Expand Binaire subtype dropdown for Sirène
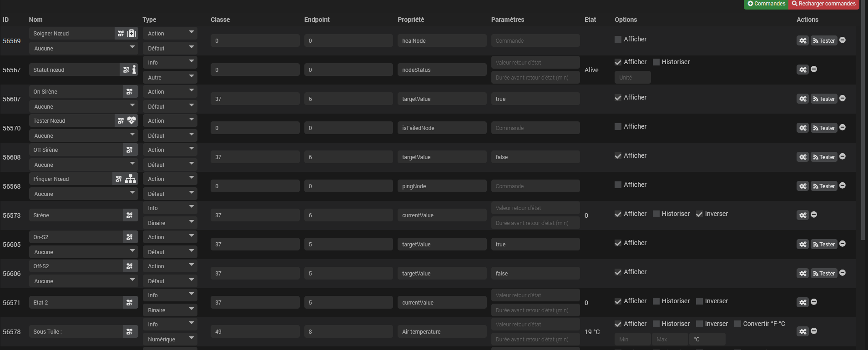The width and height of the screenshot is (868, 350). coord(170,223)
